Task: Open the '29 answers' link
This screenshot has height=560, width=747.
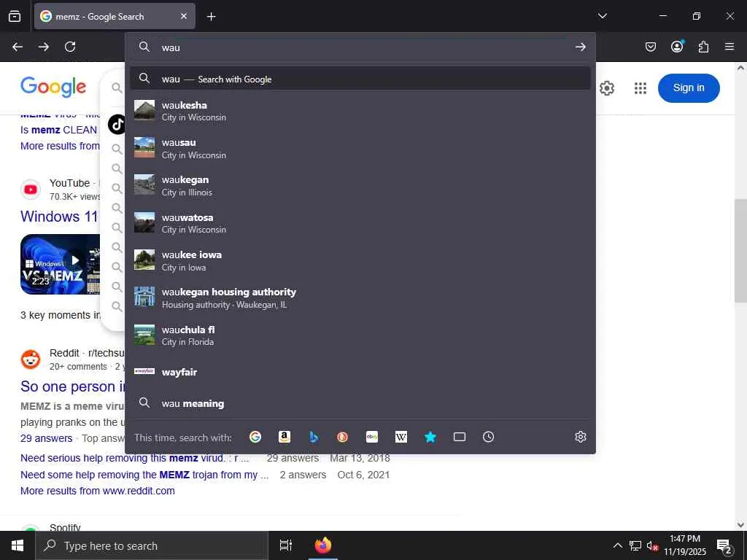Action: tap(46, 438)
